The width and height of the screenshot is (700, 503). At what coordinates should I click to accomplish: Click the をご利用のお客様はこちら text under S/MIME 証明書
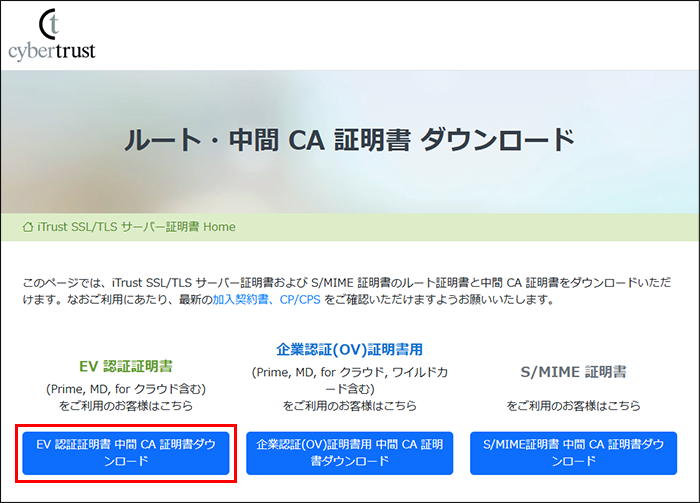[x=573, y=406]
